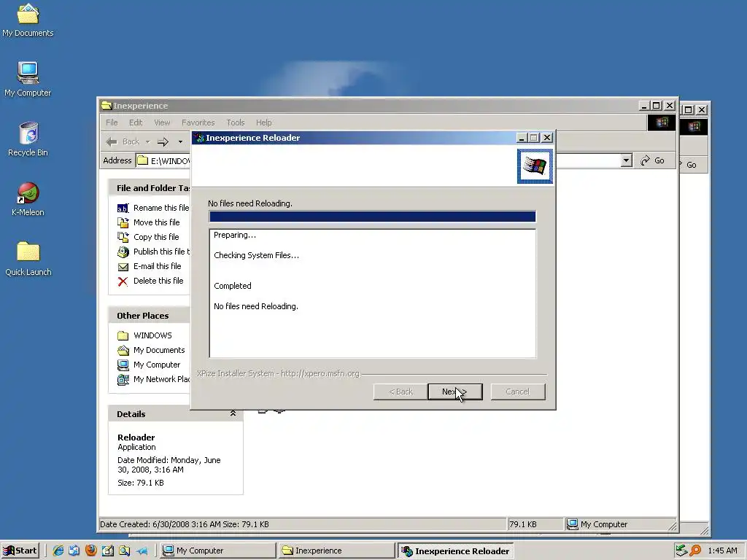Click the Move this file folder icon
Screen dimensions: 747x560
[x=123, y=222]
